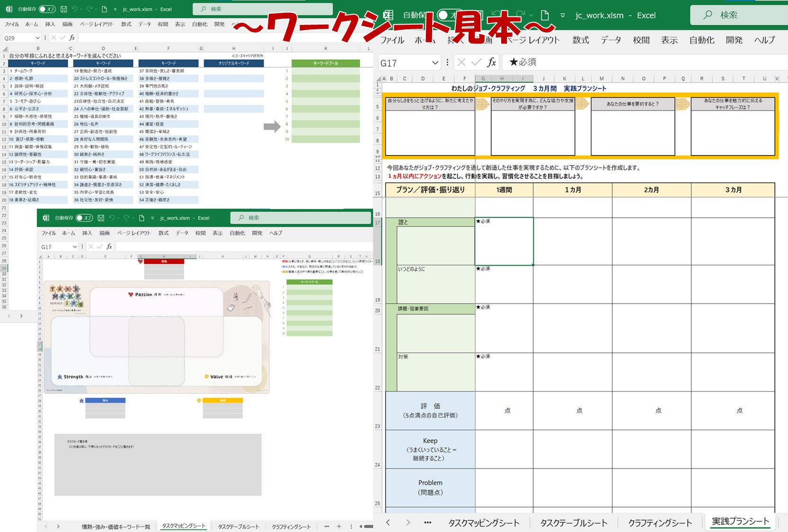Click the new file icon in the bottom-left Excel window
This screenshot has height=532, width=788.
142,218
